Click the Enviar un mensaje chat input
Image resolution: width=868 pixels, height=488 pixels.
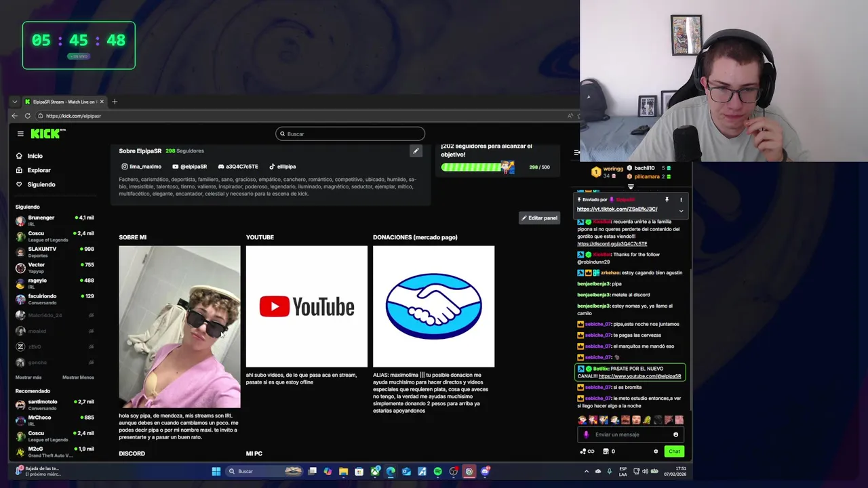point(632,434)
